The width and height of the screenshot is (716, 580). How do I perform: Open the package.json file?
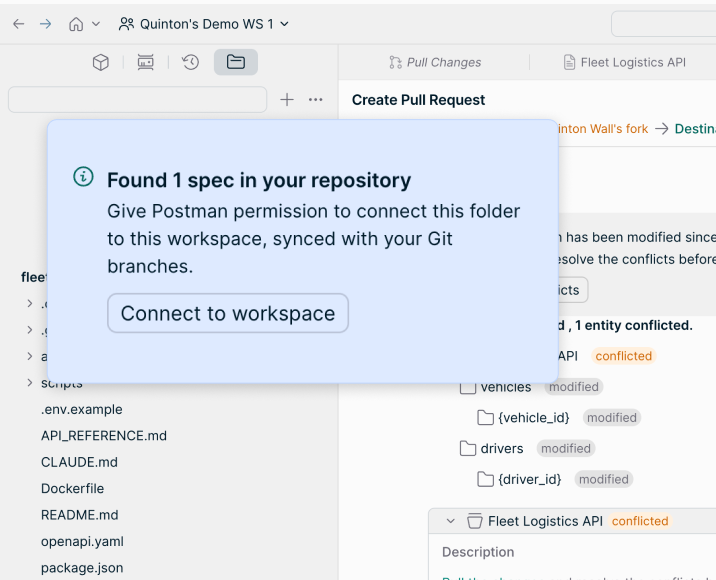tap(82, 568)
